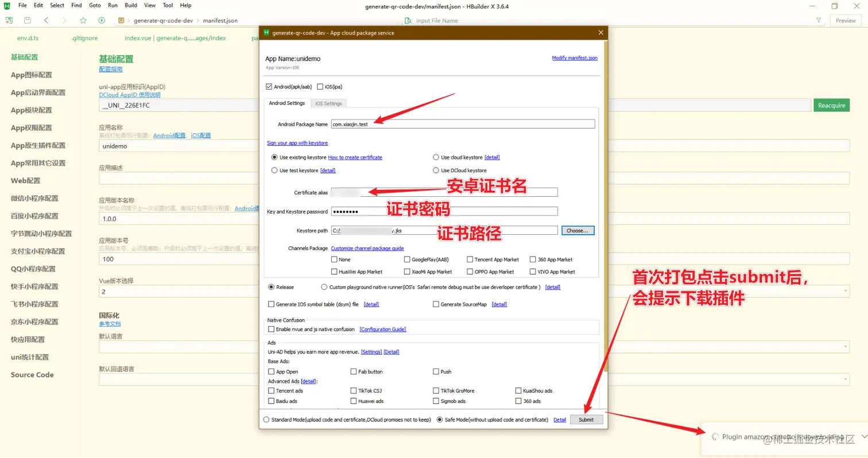Viewport: 868px width, 458px height.
Task: Click the save file icon
Action: (28, 20)
